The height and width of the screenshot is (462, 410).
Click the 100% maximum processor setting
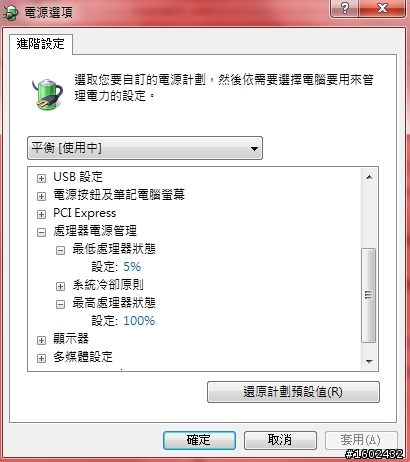pyautogui.click(x=139, y=321)
